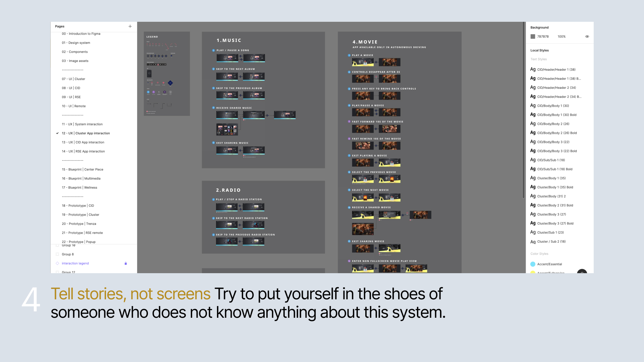Switch to page 03 - Image assets

(75, 61)
